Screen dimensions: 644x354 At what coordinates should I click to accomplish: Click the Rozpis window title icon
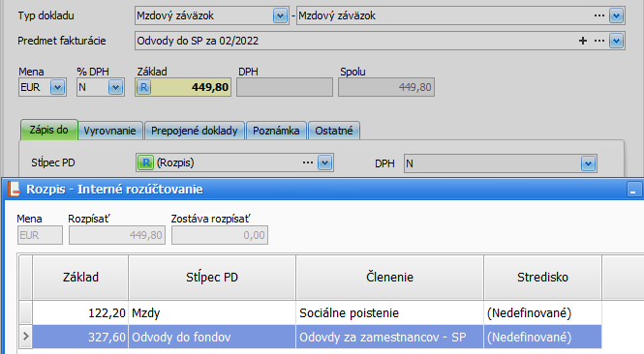pos(14,190)
